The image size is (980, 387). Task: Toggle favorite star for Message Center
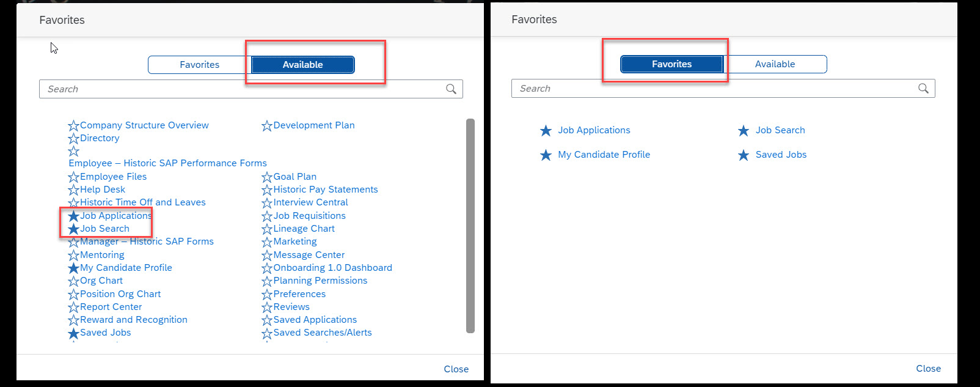coord(266,256)
